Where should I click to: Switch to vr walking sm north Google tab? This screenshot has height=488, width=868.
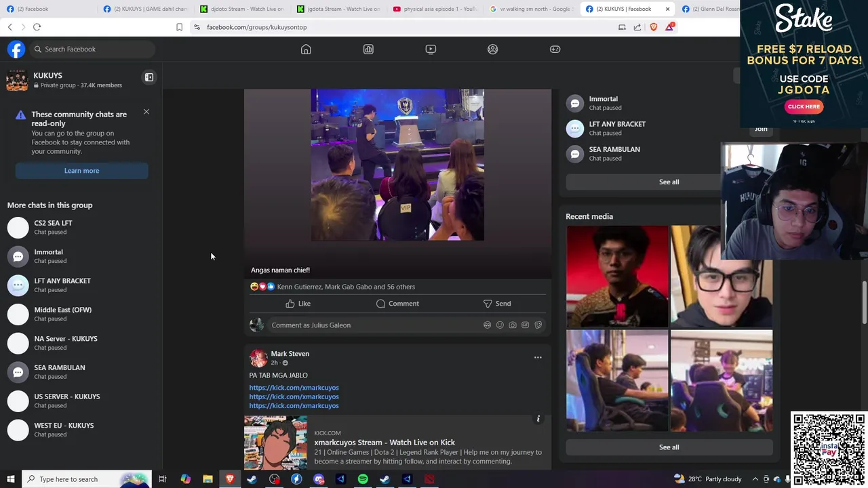point(532,9)
